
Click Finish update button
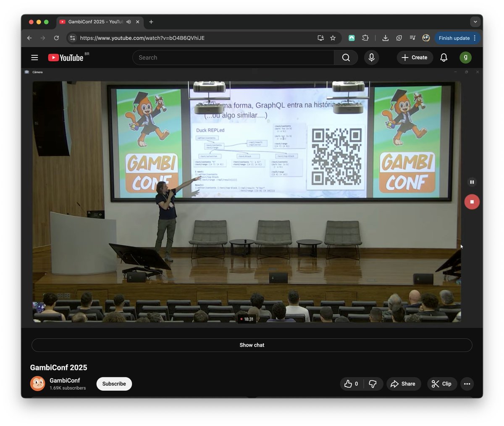(x=454, y=38)
